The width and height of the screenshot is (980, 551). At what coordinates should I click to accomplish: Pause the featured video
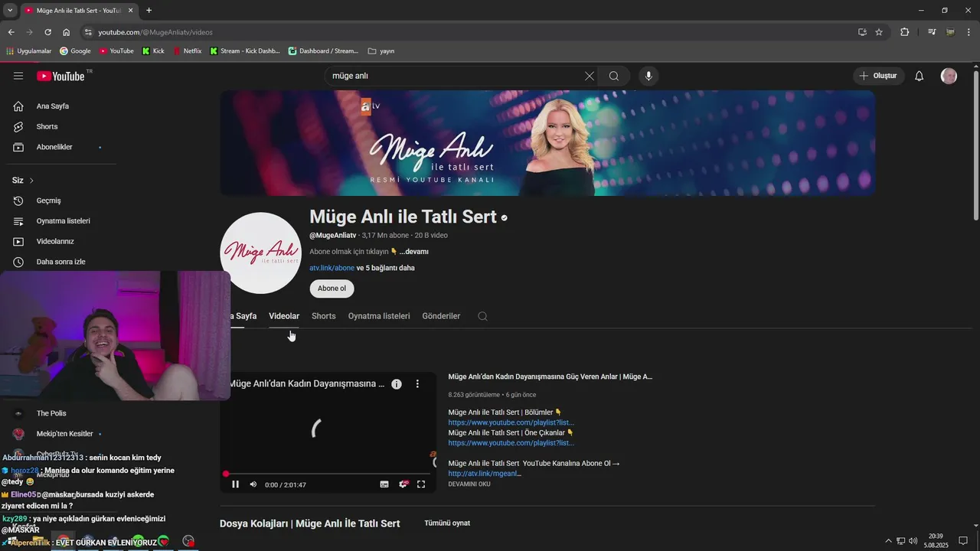pyautogui.click(x=235, y=484)
